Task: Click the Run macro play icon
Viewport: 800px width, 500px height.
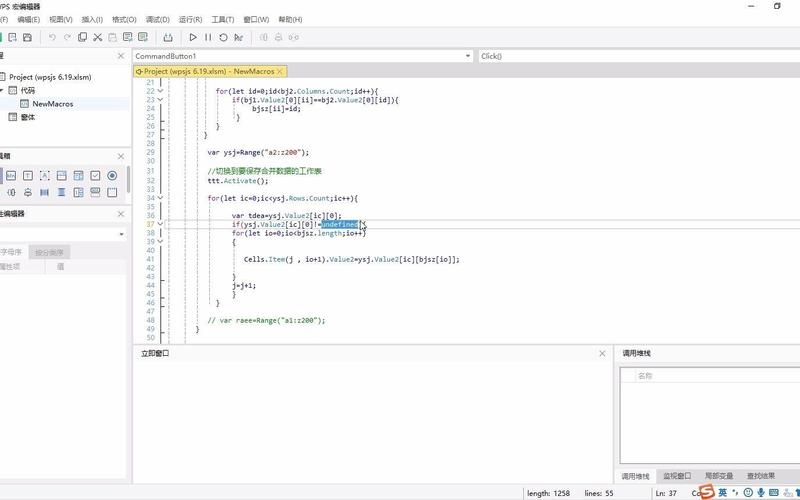Action: coord(192,37)
